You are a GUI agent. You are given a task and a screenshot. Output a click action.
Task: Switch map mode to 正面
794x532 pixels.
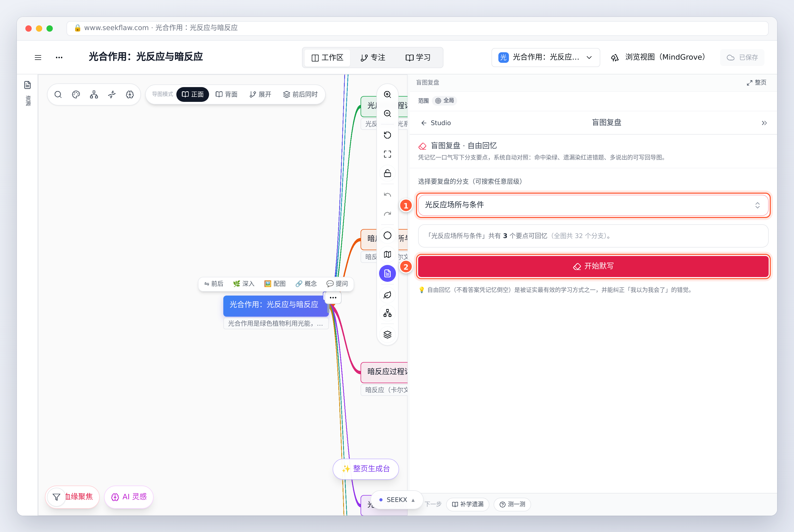193,94
